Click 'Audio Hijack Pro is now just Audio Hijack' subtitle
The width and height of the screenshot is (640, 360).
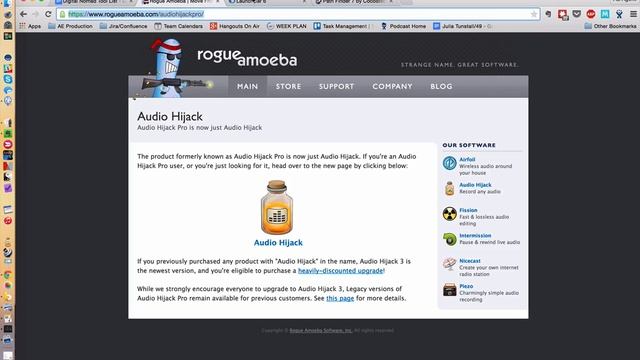[x=200, y=128]
